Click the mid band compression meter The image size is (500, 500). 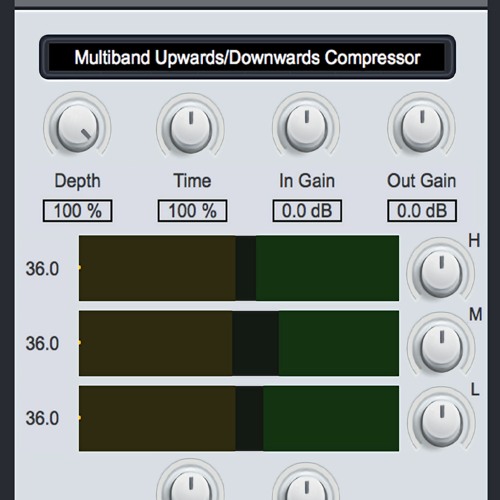[x=239, y=343]
